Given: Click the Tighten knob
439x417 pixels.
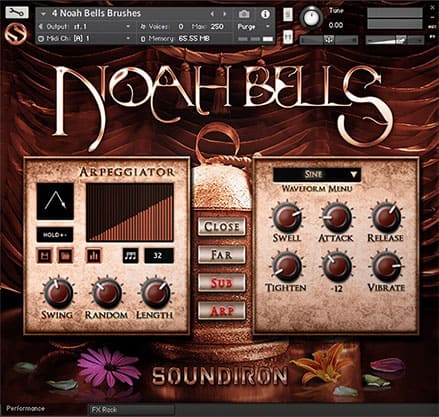Looking at the screenshot, I should pyautogui.click(x=286, y=267).
